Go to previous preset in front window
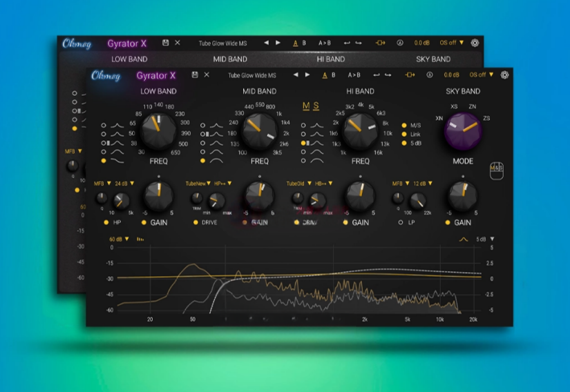The width and height of the screenshot is (570, 392). pos(296,75)
